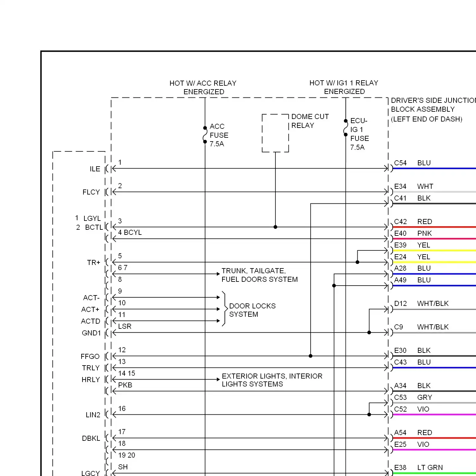Click the GND1 terminal label

(91, 333)
